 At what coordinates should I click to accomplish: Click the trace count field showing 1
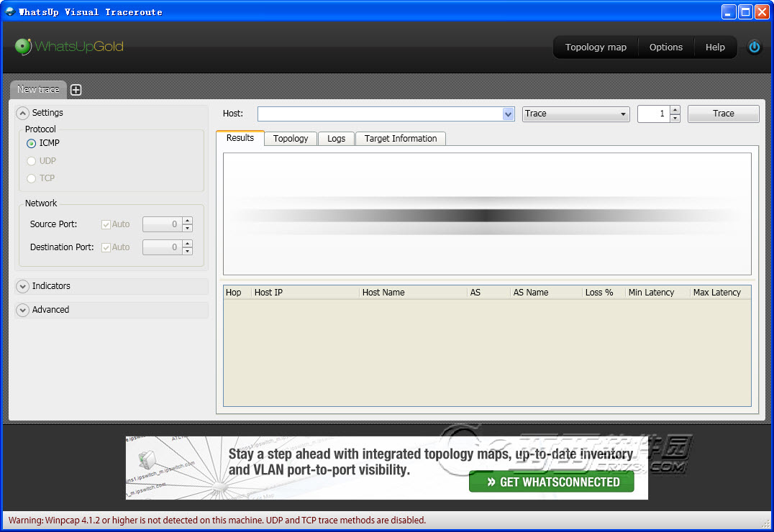pyautogui.click(x=654, y=114)
